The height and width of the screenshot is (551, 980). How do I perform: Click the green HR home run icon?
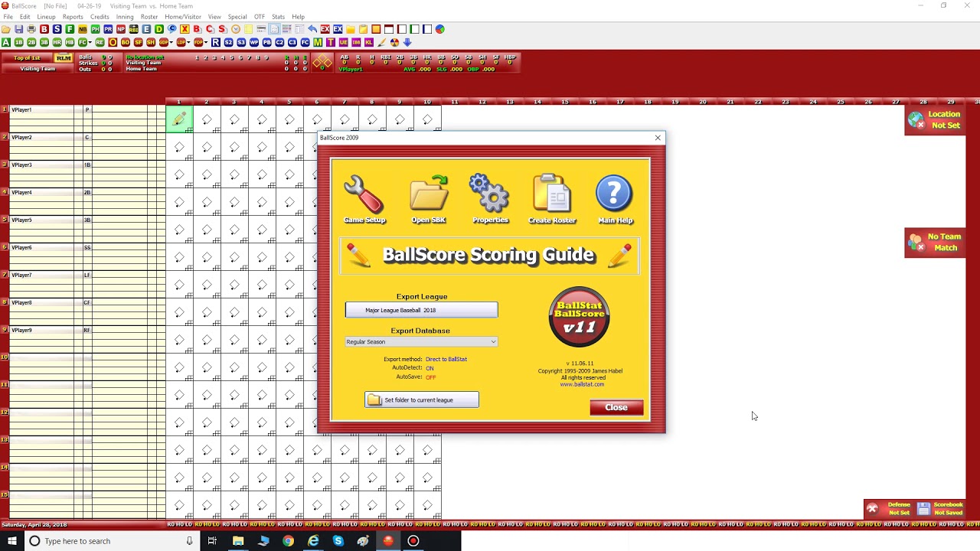[x=57, y=42]
